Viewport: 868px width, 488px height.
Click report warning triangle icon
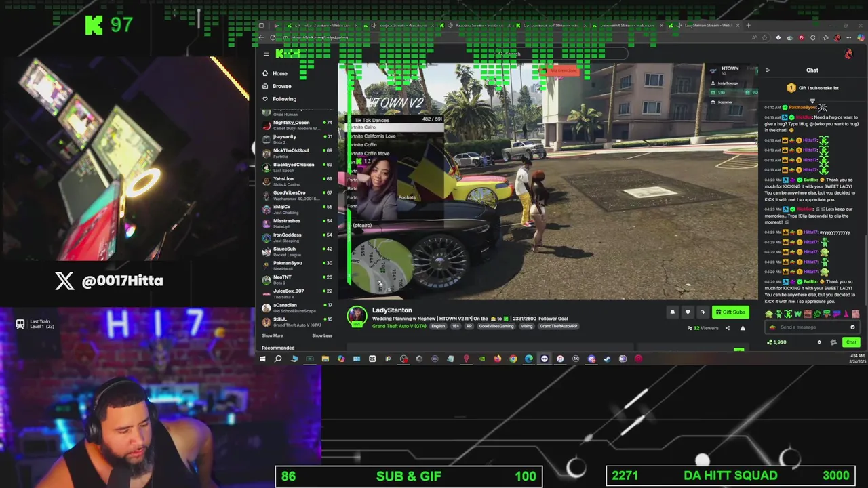point(743,328)
